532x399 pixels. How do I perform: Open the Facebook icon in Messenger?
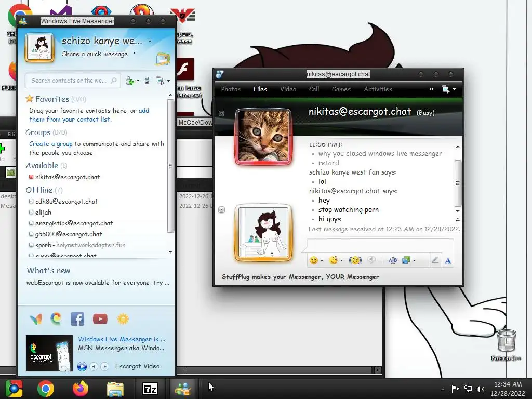[77, 319]
